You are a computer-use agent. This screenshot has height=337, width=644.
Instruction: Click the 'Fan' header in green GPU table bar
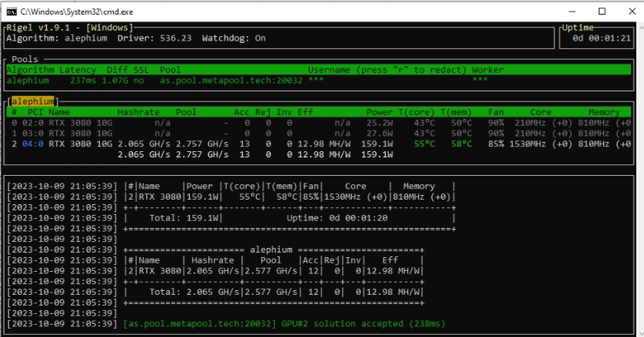click(496, 112)
